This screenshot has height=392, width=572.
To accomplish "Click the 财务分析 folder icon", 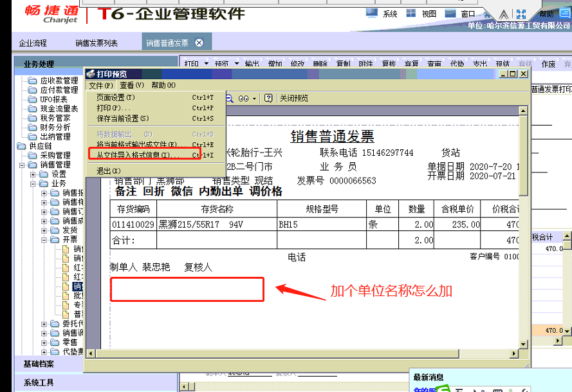I will (x=32, y=127).
